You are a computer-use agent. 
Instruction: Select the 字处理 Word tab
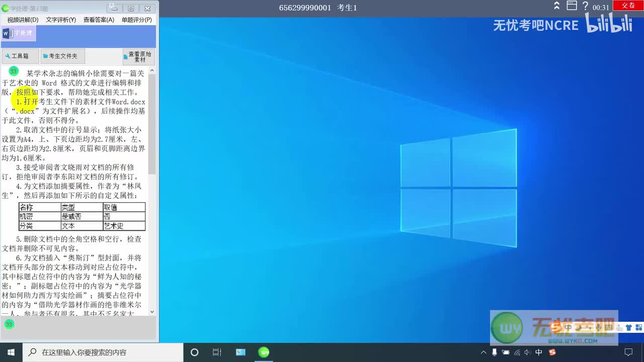point(18,34)
